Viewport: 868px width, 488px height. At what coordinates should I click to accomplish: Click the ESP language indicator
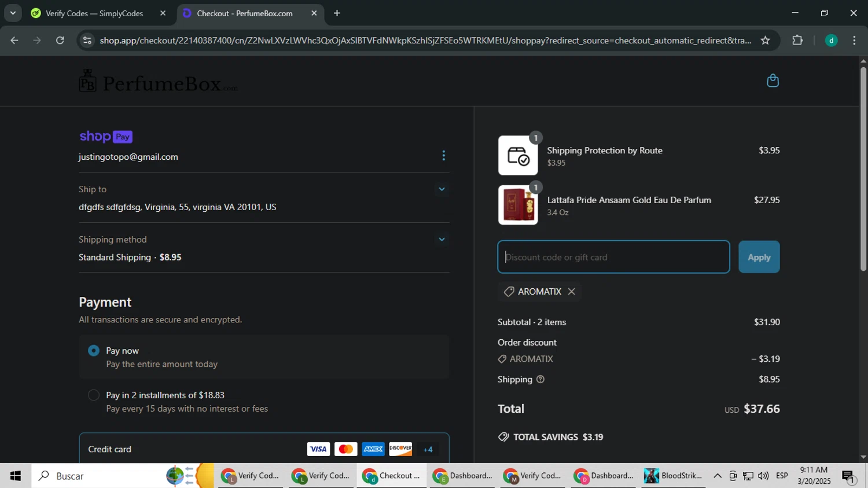tap(782, 476)
